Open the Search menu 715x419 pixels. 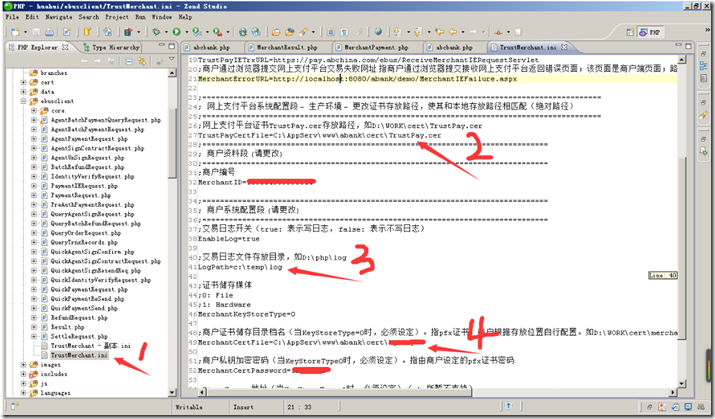coord(88,17)
